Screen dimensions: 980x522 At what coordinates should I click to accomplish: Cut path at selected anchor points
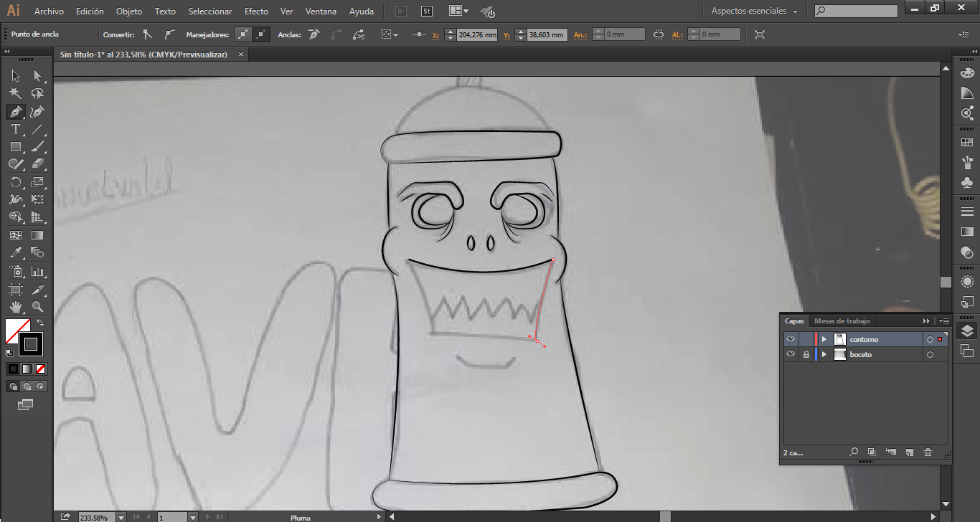[359, 34]
